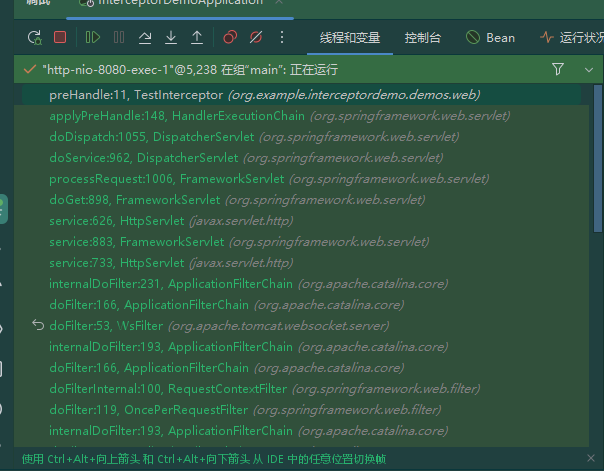Select frame doDispatch:1055, DispatcherServlet
Viewport: 604px width, 471px height.
301,137
